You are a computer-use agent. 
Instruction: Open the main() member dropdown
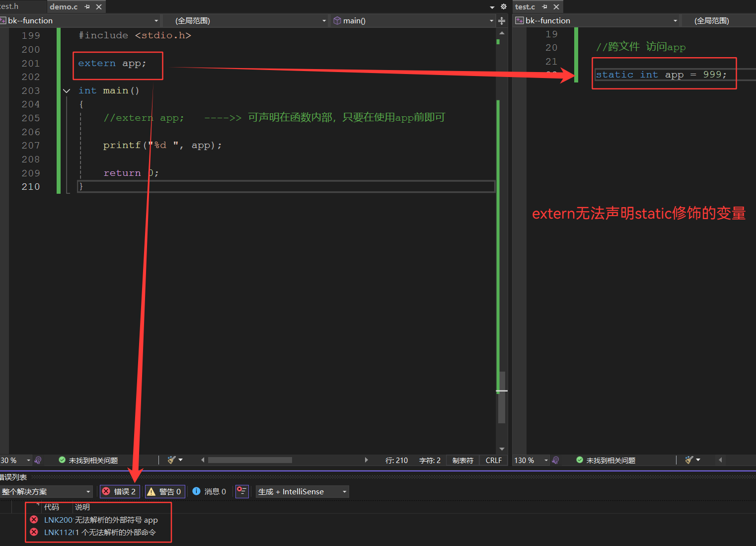[413, 20]
